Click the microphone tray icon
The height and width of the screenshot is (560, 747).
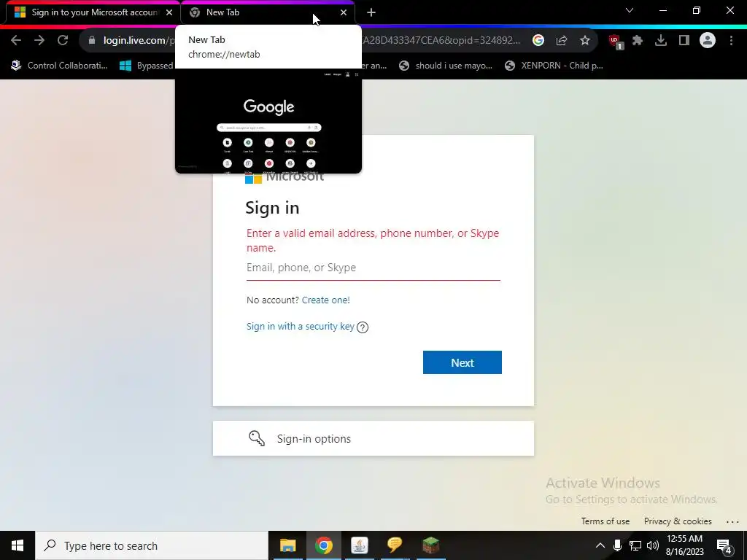click(617, 545)
